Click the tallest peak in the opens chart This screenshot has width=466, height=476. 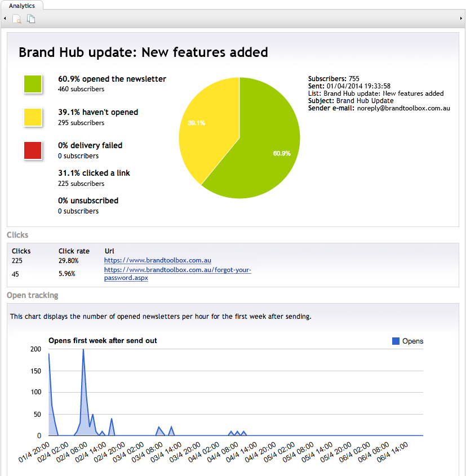pyautogui.click(x=83, y=352)
